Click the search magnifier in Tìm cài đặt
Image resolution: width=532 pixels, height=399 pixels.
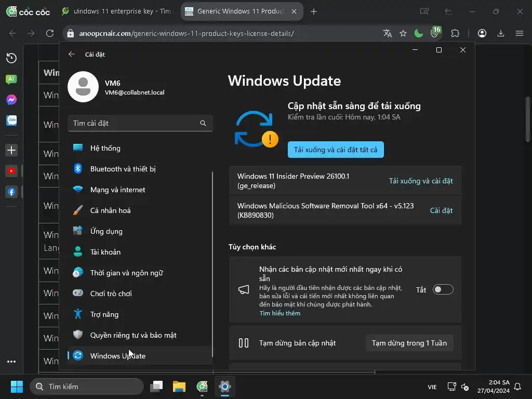[x=203, y=123]
